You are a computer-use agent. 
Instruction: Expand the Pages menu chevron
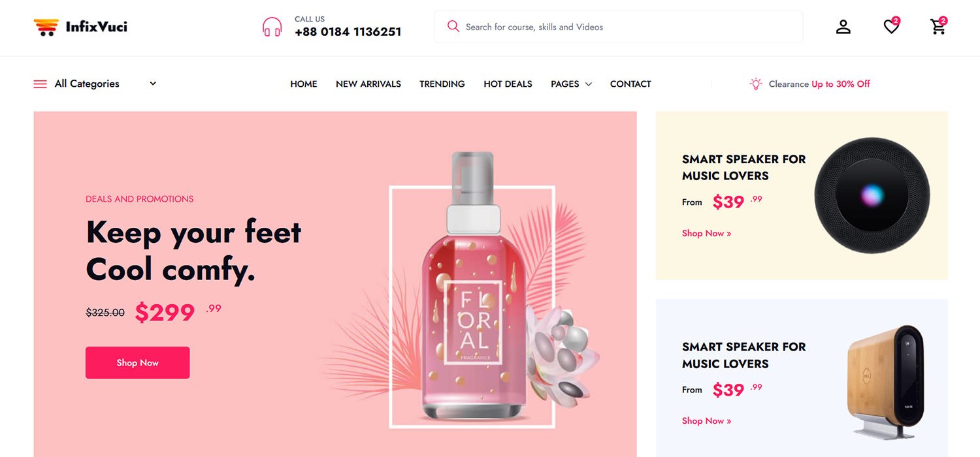point(588,84)
